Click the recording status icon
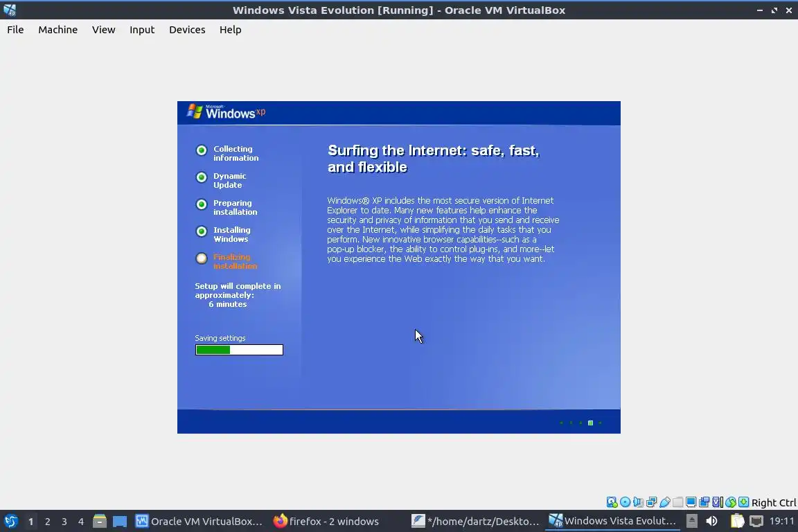The height and width of the screenshot is (532, 798). [x=704, y=502]
